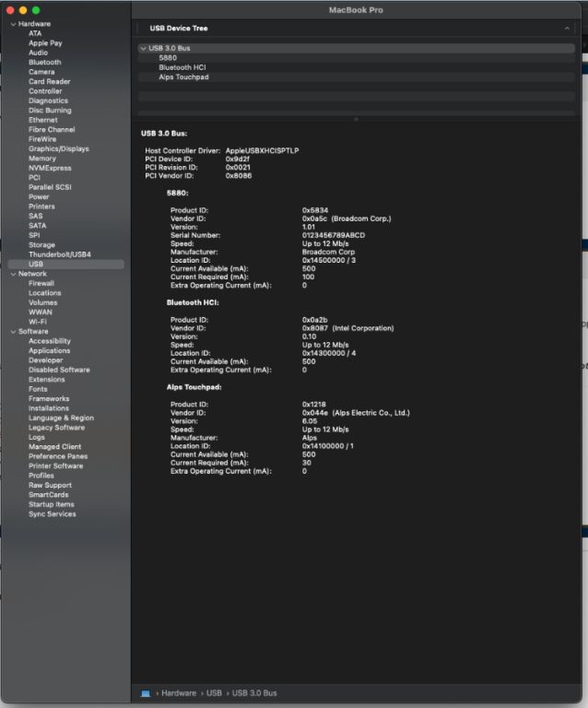Open Thunderbolt/USB4 in sidebar
The width and height of the screenshot is (588, 708).
click(60, 254)
